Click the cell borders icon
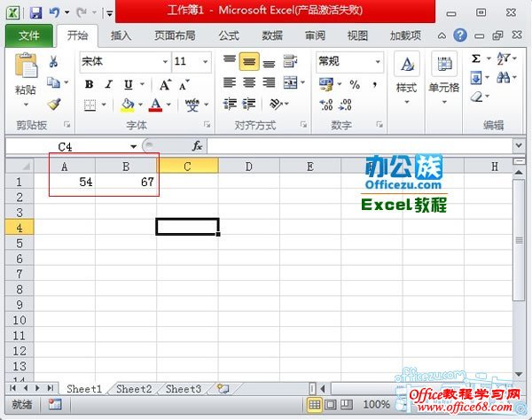 pos(90,105)
